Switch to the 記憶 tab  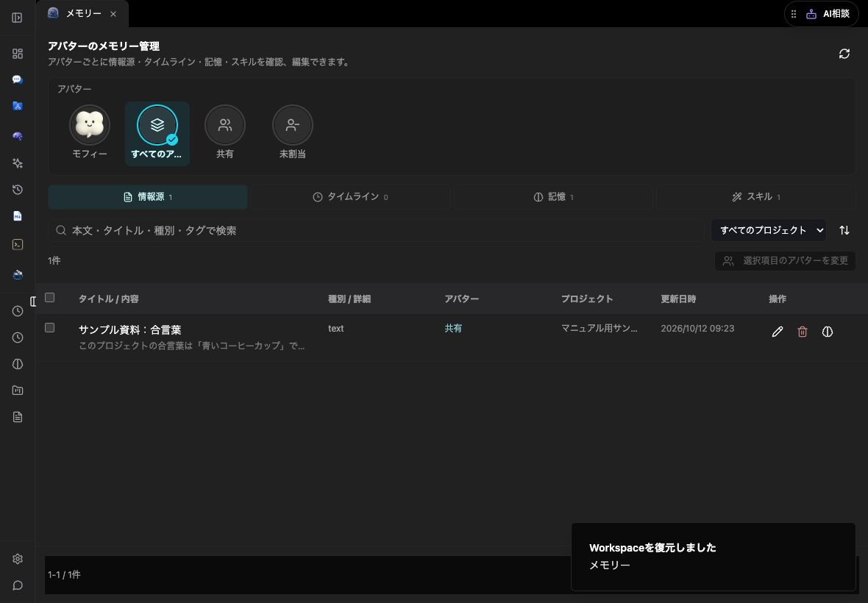[x=554, y=197]
